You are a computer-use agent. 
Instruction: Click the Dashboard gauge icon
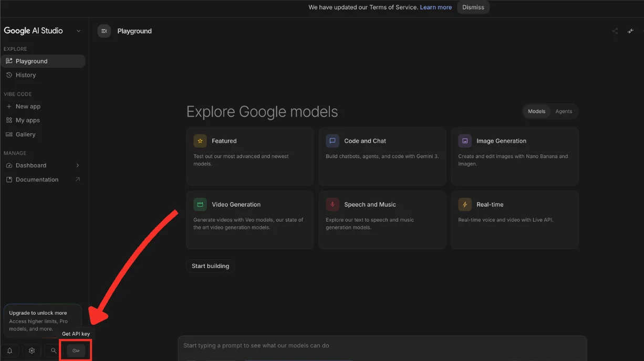9,165
